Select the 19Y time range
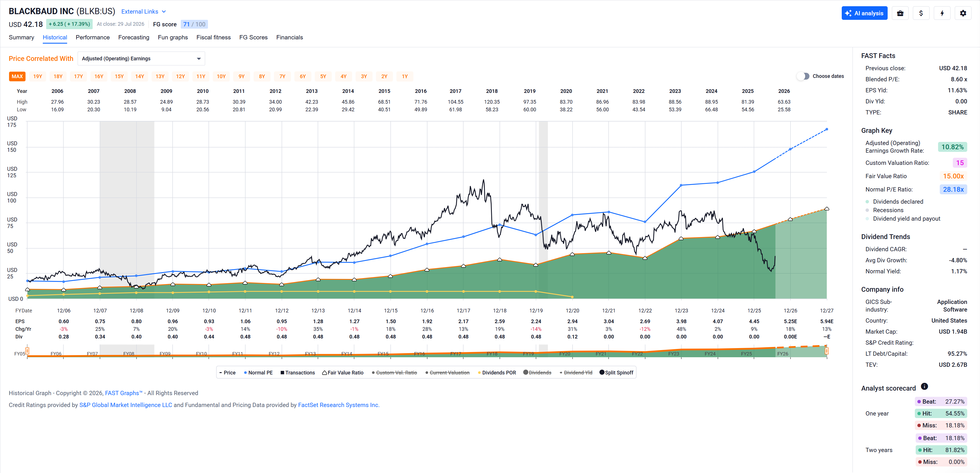Image resolution: width=980 pixels, height=473 pixels. 38,76
